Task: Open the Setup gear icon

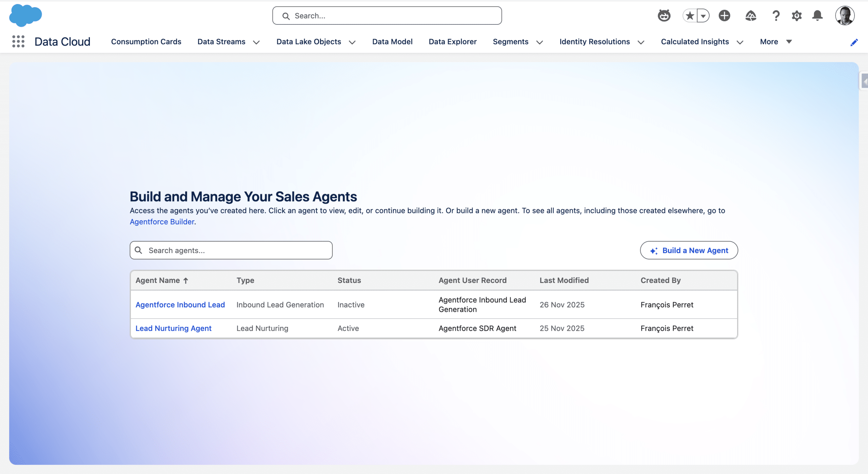Action: 796,16
